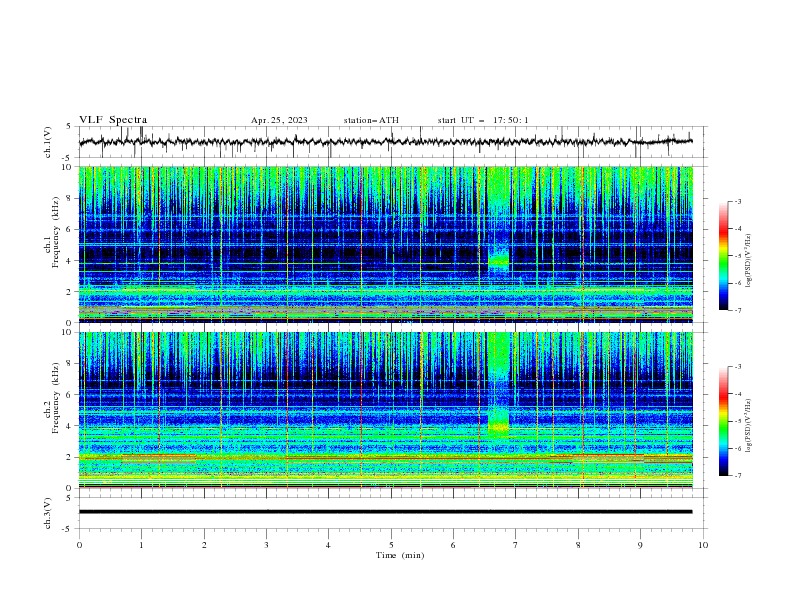792x612 pixels.
Task: Click the ch.2 color bar "log(PSD)(V²/Hz)" label
Action: [x=749, y=426]
